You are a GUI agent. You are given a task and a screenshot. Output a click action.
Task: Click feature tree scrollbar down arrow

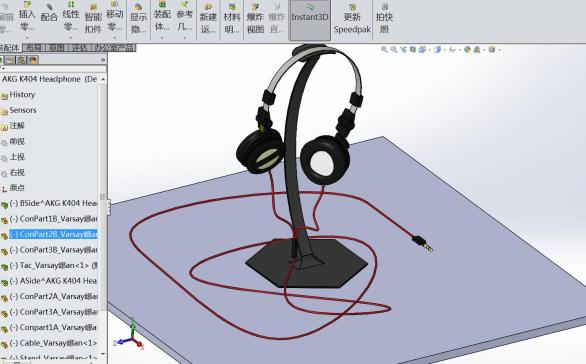pyautogui.click(x=103, y=354)
